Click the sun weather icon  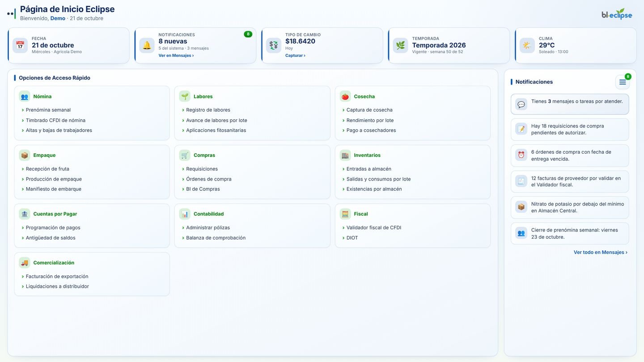point(527,45)
